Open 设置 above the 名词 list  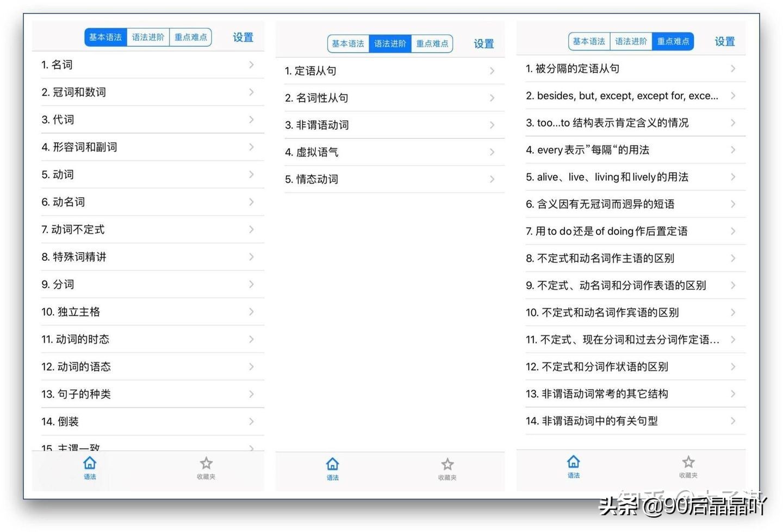tap(243, 37)
